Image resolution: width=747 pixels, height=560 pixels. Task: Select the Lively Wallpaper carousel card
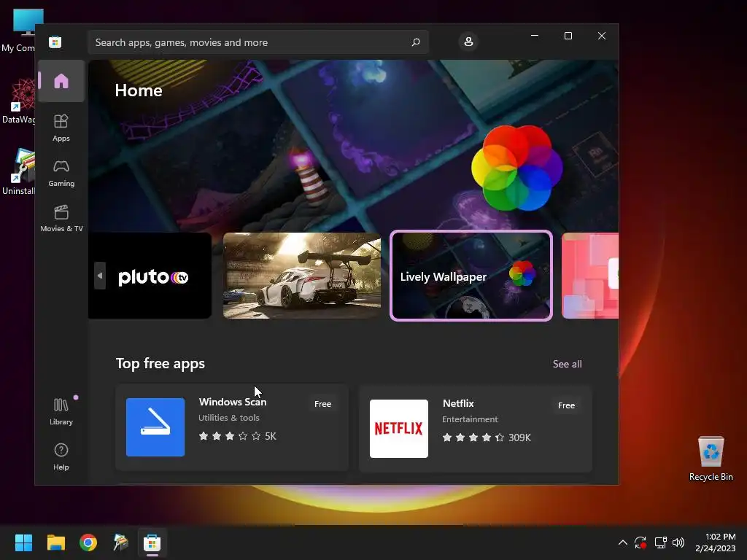tap(471, 275)
